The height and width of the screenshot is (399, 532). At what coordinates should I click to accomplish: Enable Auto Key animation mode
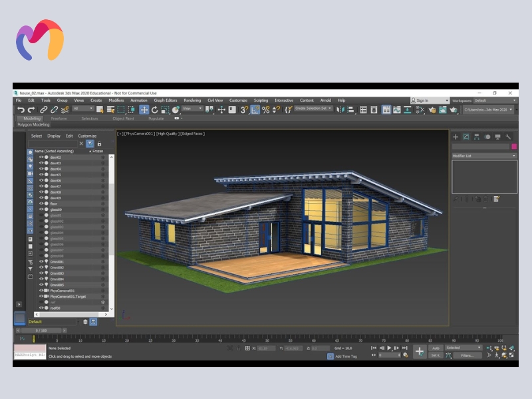pos(436,348)
